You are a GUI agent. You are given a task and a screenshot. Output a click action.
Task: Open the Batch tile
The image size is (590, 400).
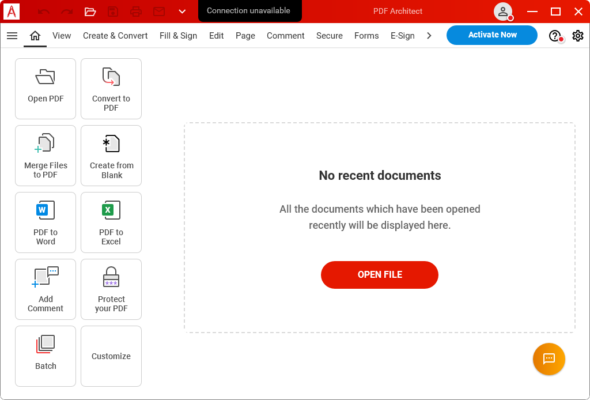click(46, 356)
